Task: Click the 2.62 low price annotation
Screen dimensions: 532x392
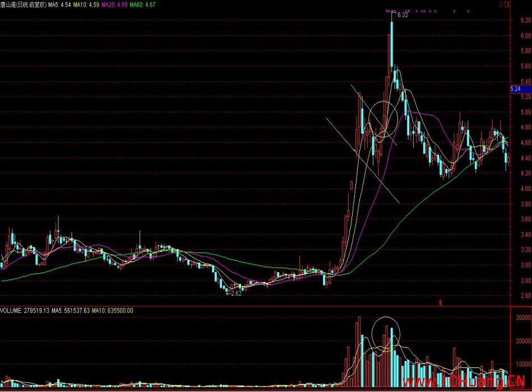Action: (x=236, y=293)
